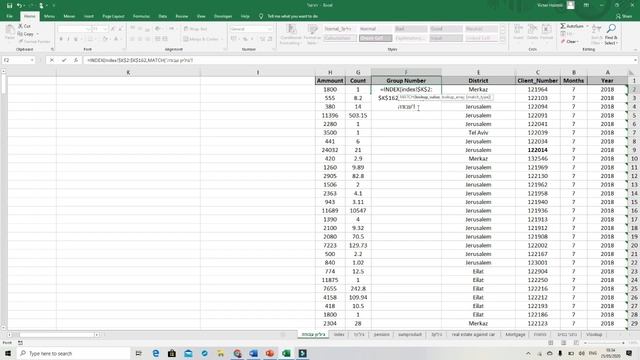Apply italic formatting
The image size is (640, 360).
68,39
